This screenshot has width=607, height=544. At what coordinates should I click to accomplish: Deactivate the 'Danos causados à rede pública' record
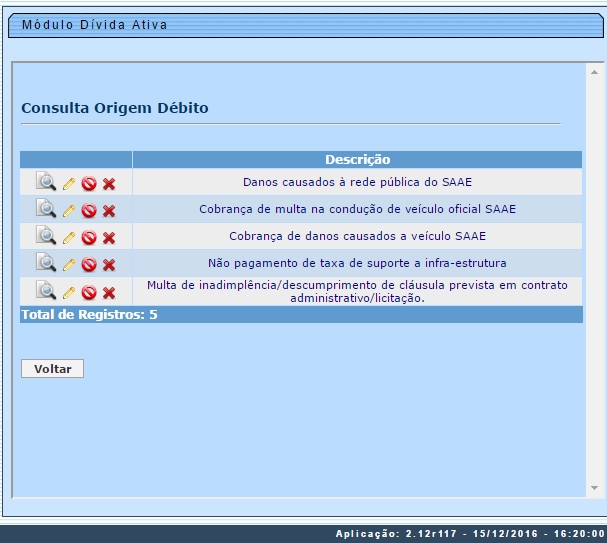(89, 184)
